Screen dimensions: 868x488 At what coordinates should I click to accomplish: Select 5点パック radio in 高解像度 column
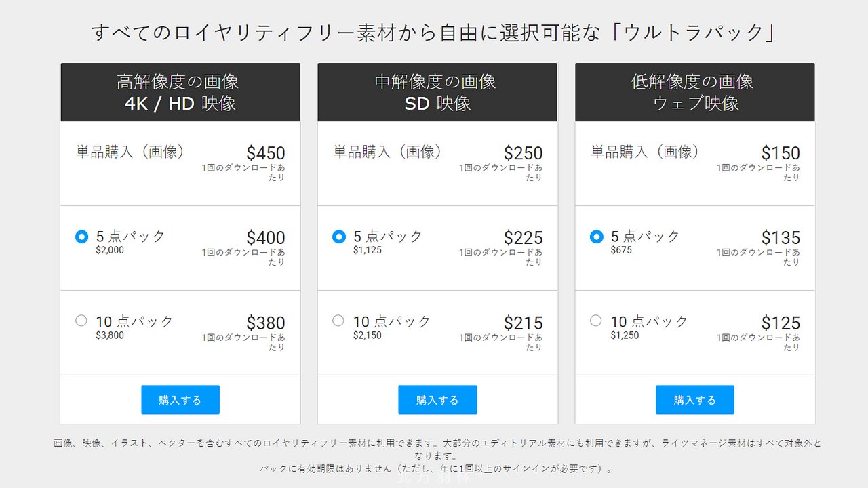[x=82, y=237]
